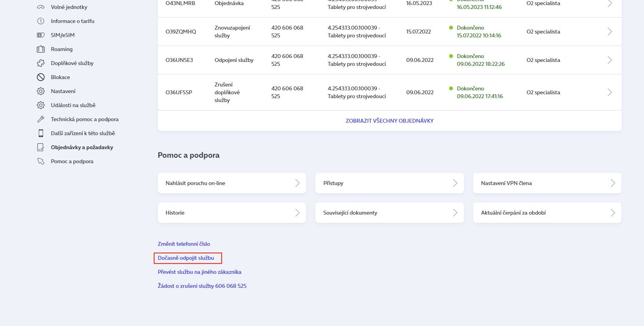The width and height of the screenshot is (644, 326).
Task: Click the Blokace prohibited-circle icon
Action: pos(41,77)
